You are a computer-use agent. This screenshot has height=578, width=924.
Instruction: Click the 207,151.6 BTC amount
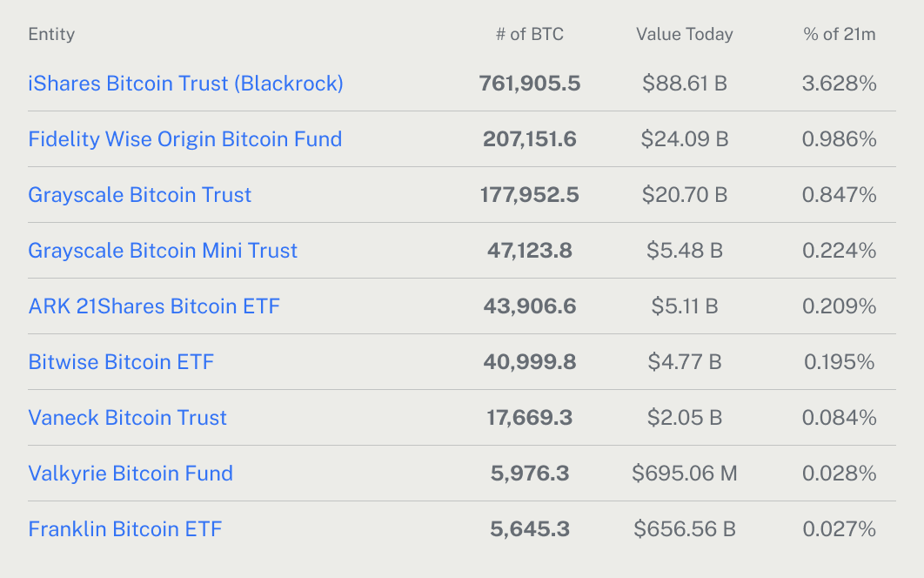529,139
